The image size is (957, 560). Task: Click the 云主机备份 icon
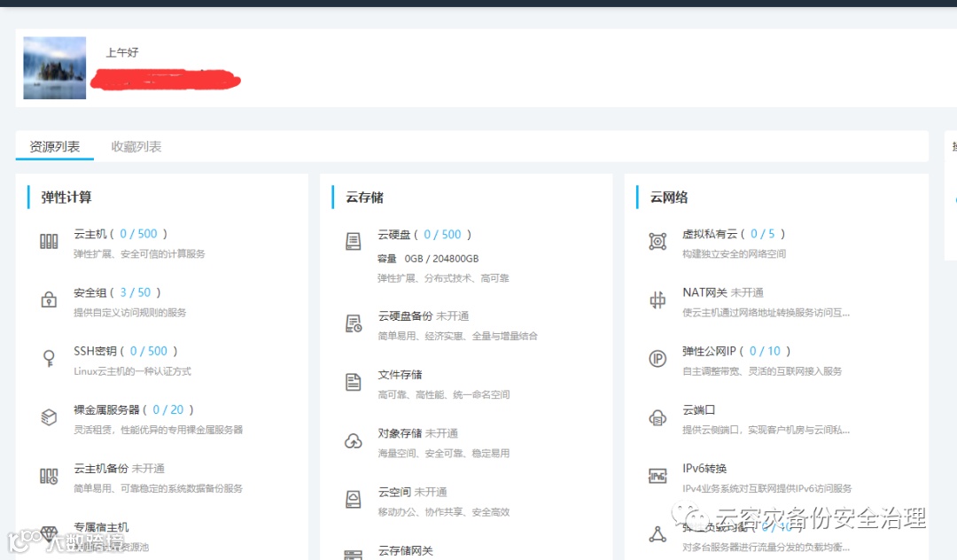(49, 476)
